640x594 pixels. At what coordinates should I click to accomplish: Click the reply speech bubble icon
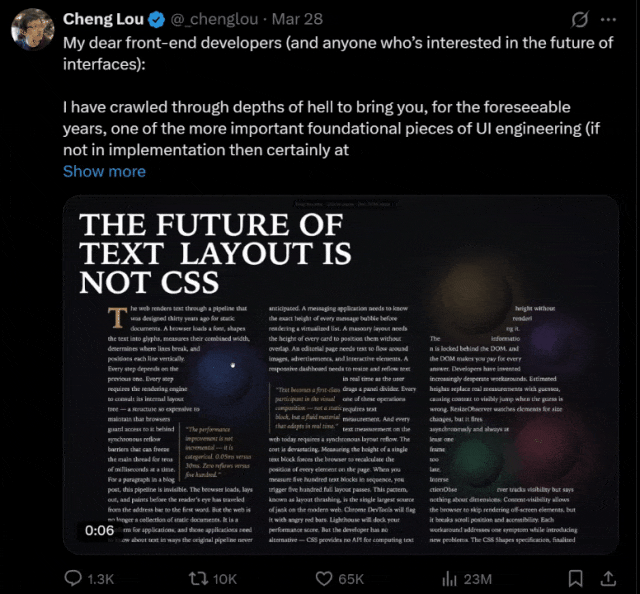point(73,578)
